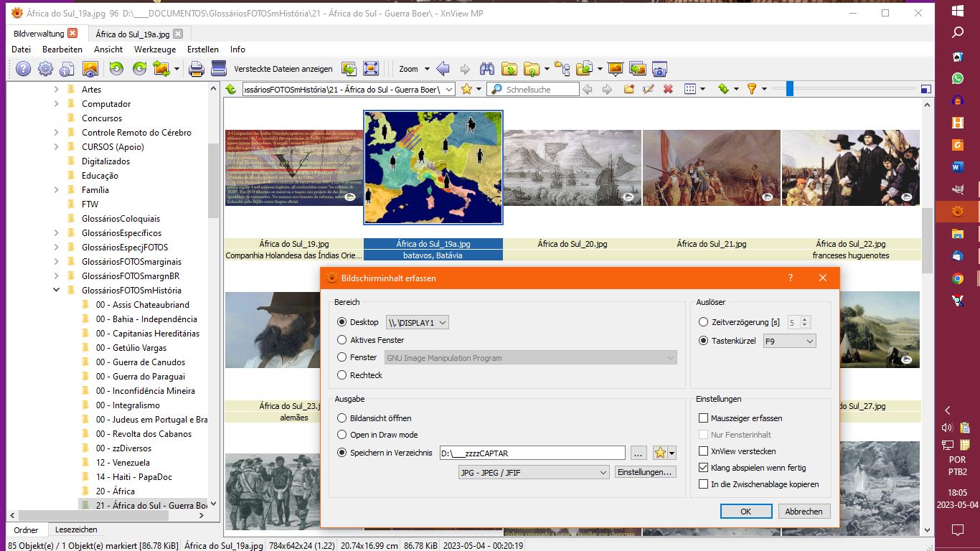
Task: Click the Print icon in the toolbar
Action: tap(196, 69)
